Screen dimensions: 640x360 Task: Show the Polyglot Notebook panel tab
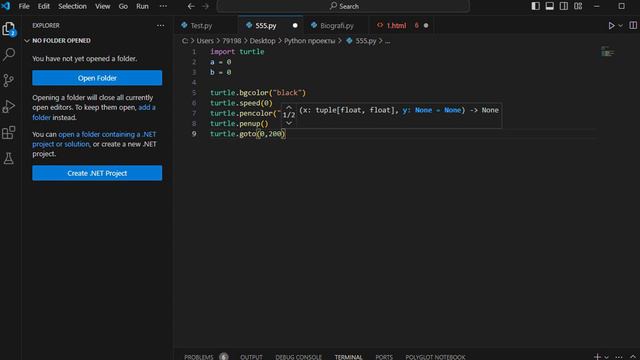tap(435, 357)
